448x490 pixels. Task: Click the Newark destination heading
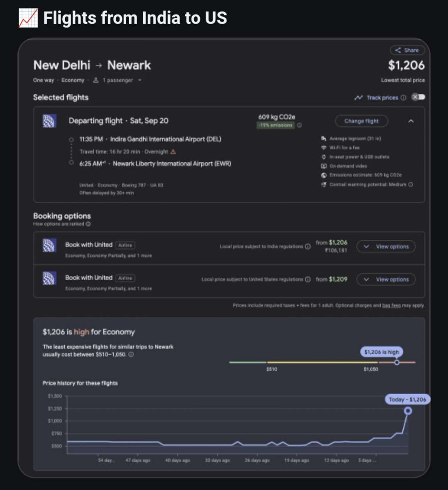(129, 65)
